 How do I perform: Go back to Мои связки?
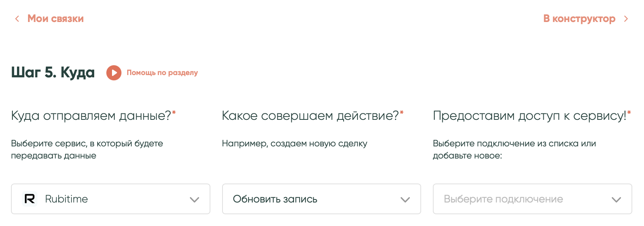(56, 19)
